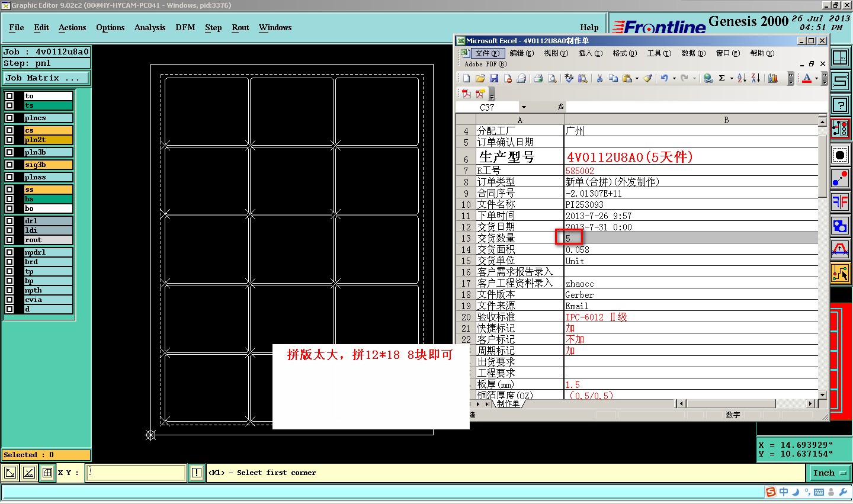This screenshot has height=504, width=853.
Task: Click the Insert Hyperlink globe icon
Action: pyautogui.click(x=708, y=78)
